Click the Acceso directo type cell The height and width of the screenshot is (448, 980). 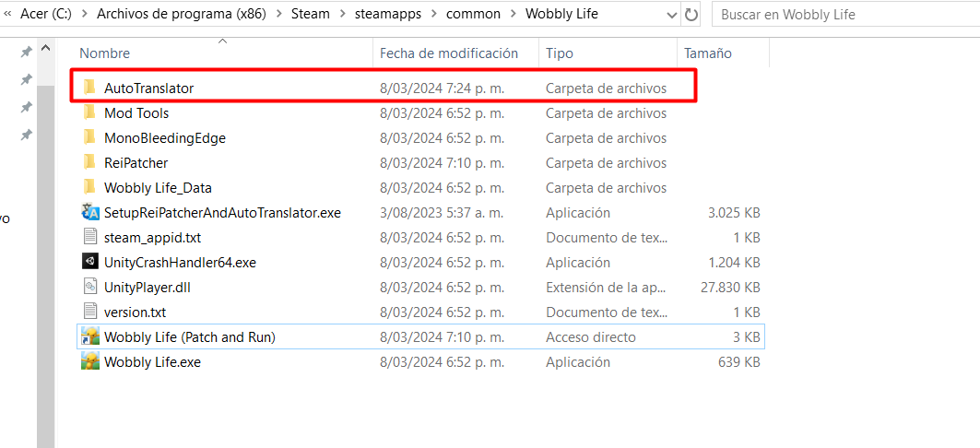[x=591, y=336]
